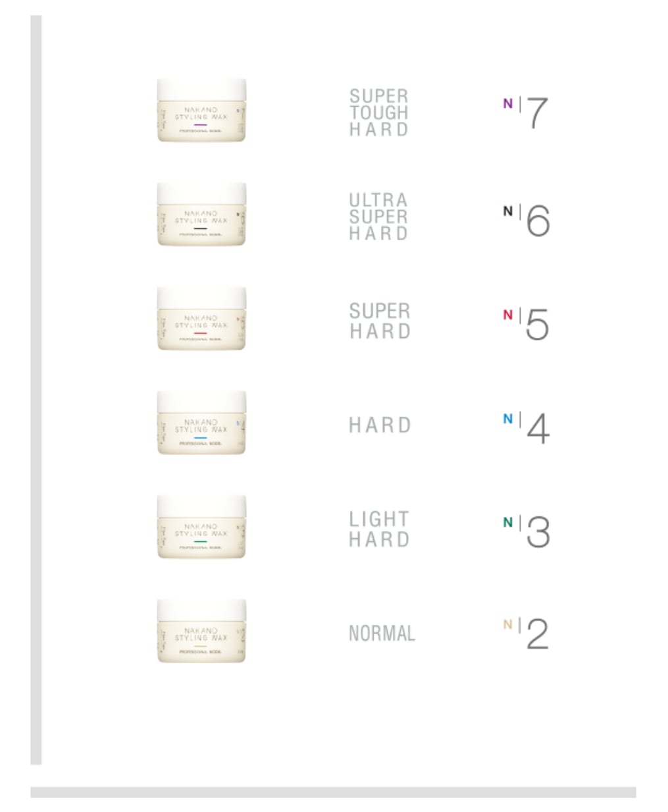The image size is (668, 812).
Task: Select the wax jar with purple stripe
Action: 201,110
